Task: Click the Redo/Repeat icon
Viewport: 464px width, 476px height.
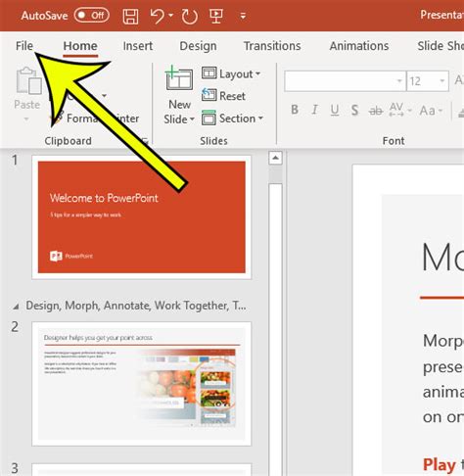Action: pyautogui.click(x=189, y=16)
